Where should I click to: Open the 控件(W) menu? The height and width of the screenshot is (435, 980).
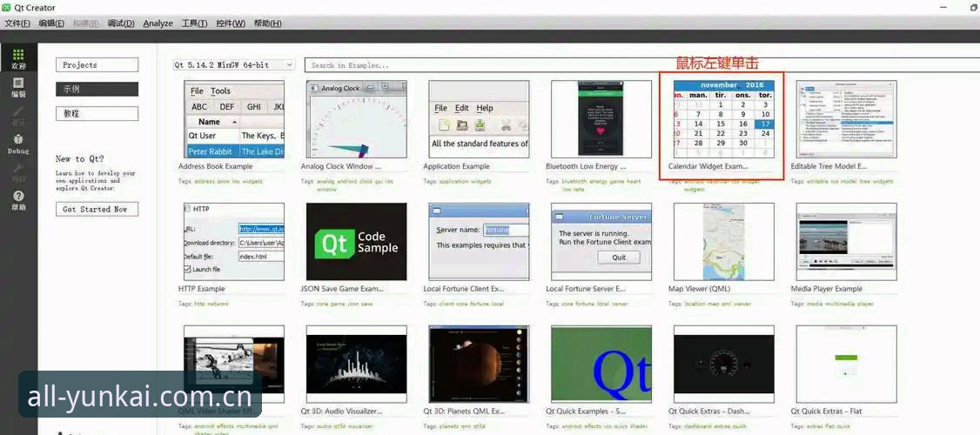click(x=231, y=23)
